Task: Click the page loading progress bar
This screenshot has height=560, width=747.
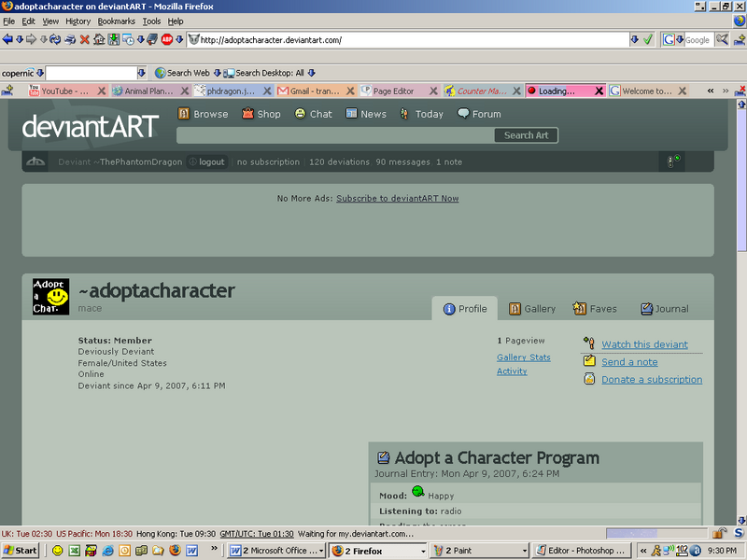Action: 656,533
